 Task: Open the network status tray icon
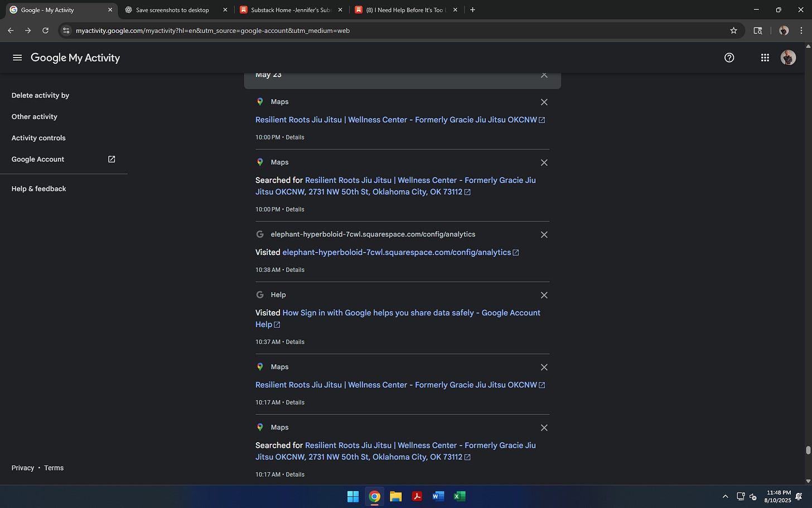pos(741,496)
